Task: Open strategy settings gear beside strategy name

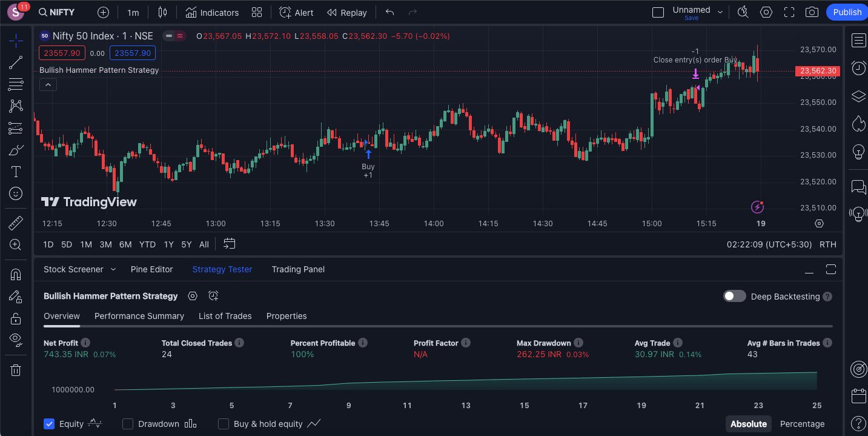Action: coord(193,296)
